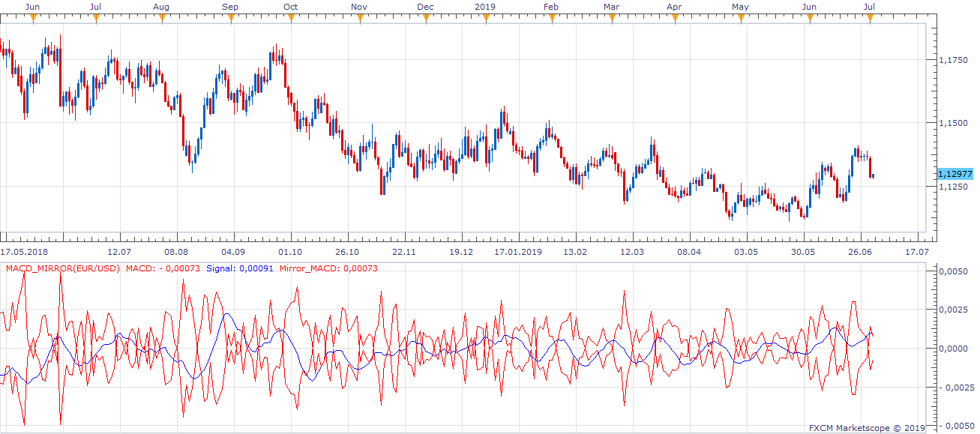The height and width of the screenshot is (434, 980).
Task: Click the 1,1250 price axis label
Action: click(953, 187)
